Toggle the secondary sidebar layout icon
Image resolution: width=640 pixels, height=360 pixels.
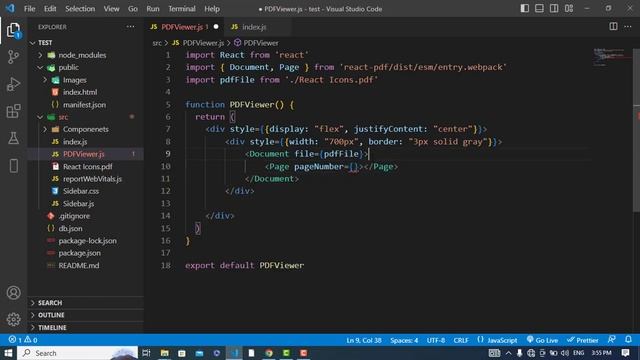[x=554, y=9]
